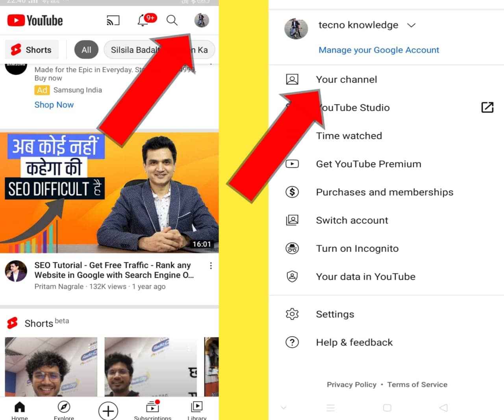Image resolution: width=504 pixels, height=420 pixels.
Task: Play the SEO Difficult video thumbnail
Action: point(109,193)
